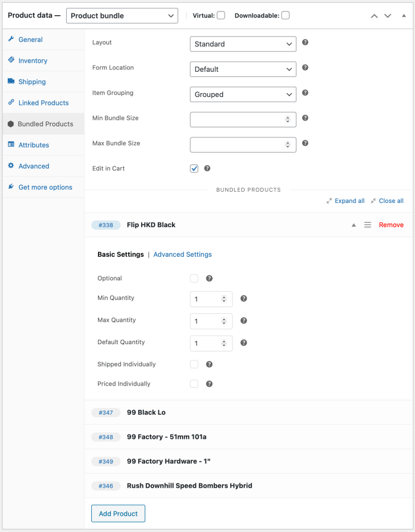This screenshot has width=415, height=532.
Task: Click the Max Bundle Size input field
Action: (238, 145)
